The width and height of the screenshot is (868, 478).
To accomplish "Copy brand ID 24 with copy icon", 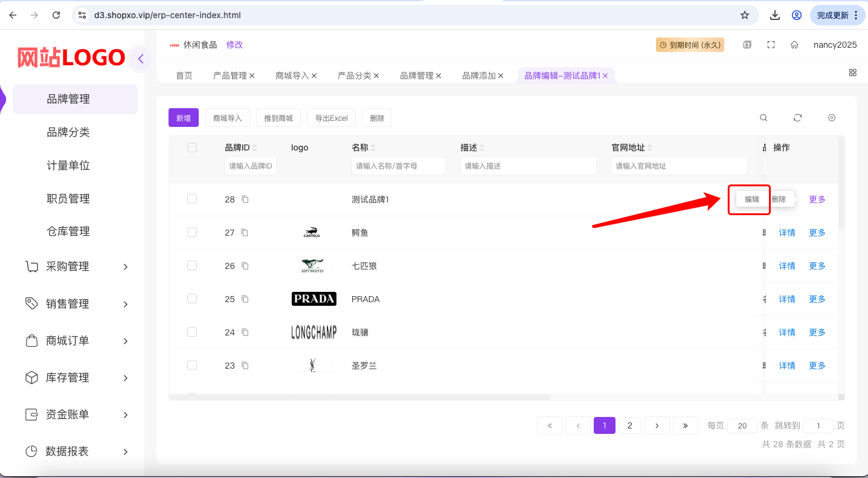I will 245,332.
